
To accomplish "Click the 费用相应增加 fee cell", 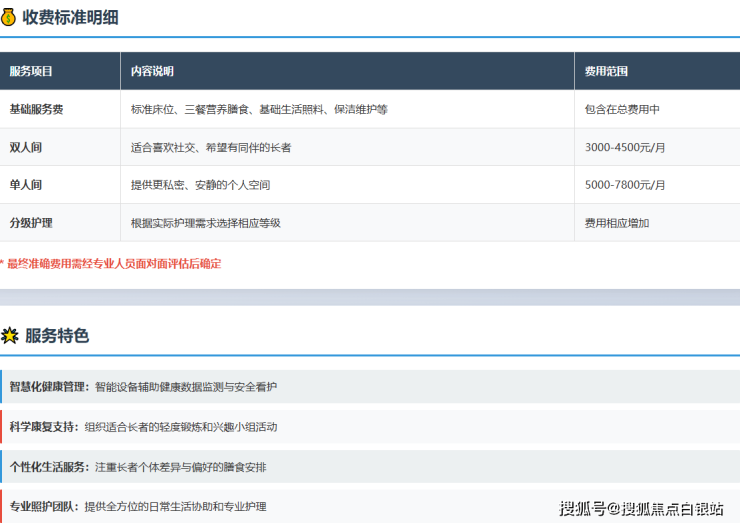I will 617,223.
